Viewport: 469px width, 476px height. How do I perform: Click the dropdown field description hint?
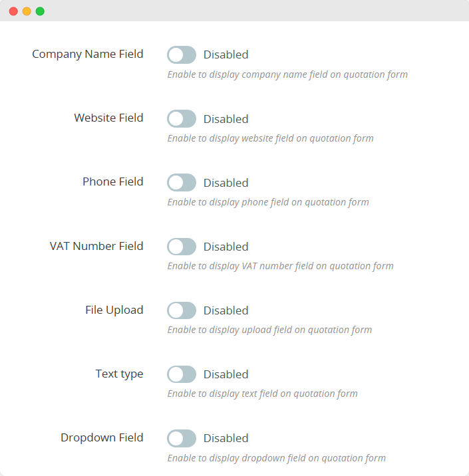(276, 457)
